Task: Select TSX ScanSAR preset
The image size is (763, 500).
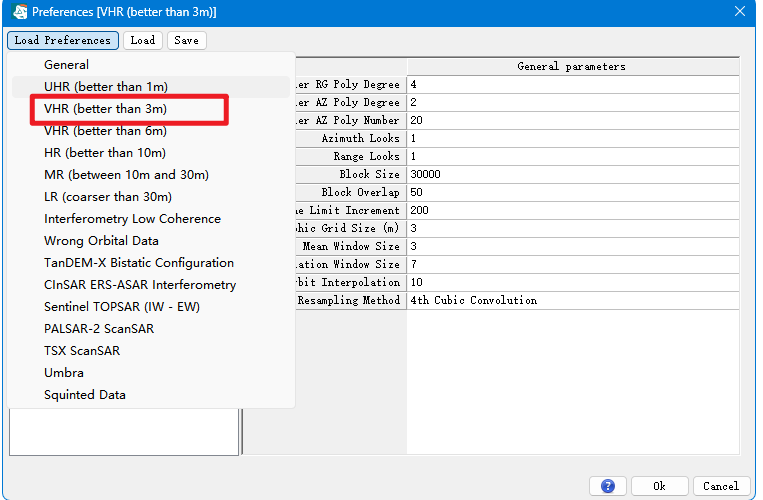Action: pyautogui.click(x=151, y=350)
